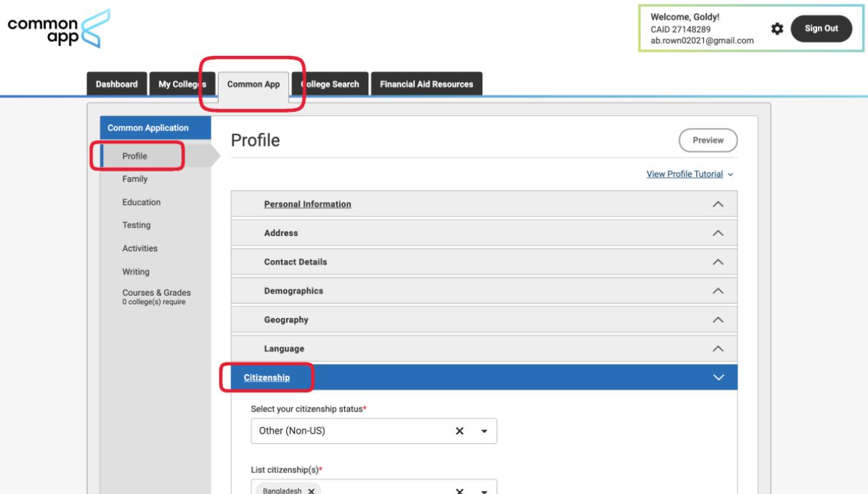Clear all listed citizenships X

(460, 490)
